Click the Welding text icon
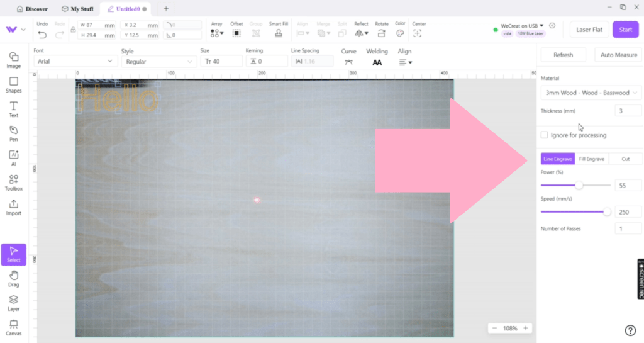 point(377,62)
